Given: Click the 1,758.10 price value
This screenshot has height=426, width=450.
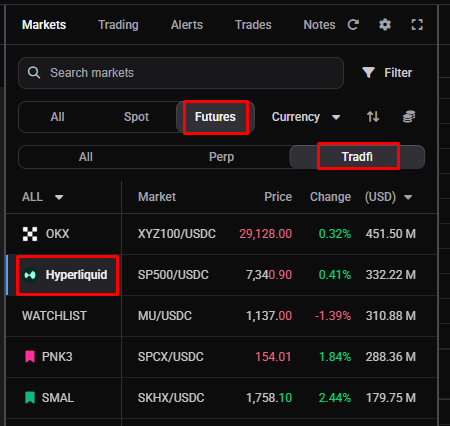Looking at the screenshot, I should (x=269, y=398).
